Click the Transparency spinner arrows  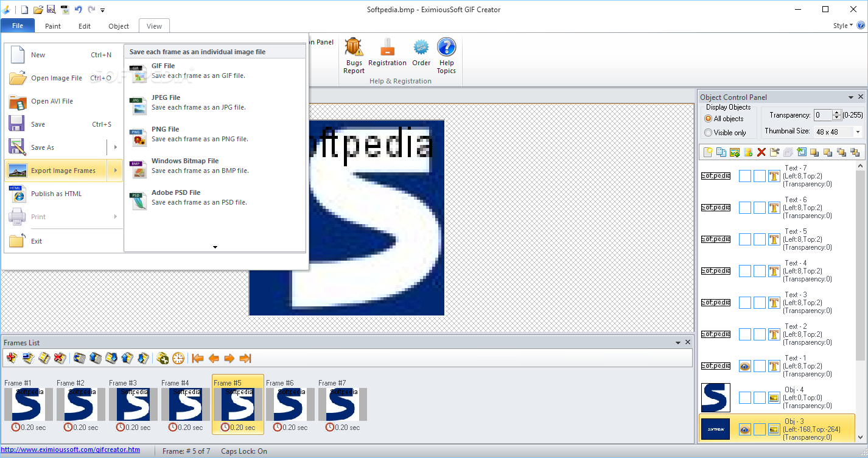(837, 115)
